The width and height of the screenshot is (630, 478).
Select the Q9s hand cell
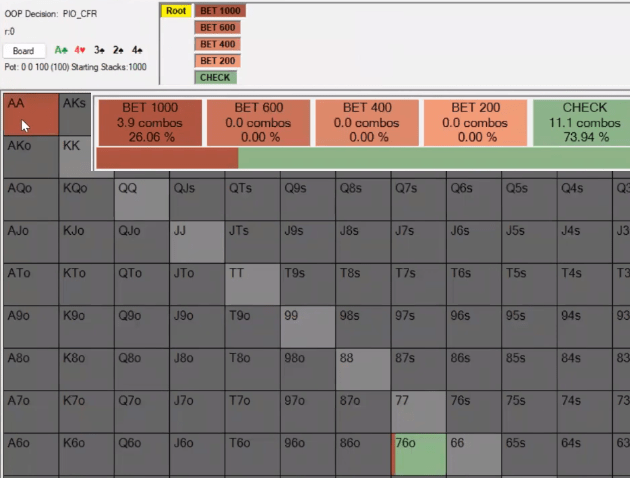pyautogui.click(x=308, y=200)
